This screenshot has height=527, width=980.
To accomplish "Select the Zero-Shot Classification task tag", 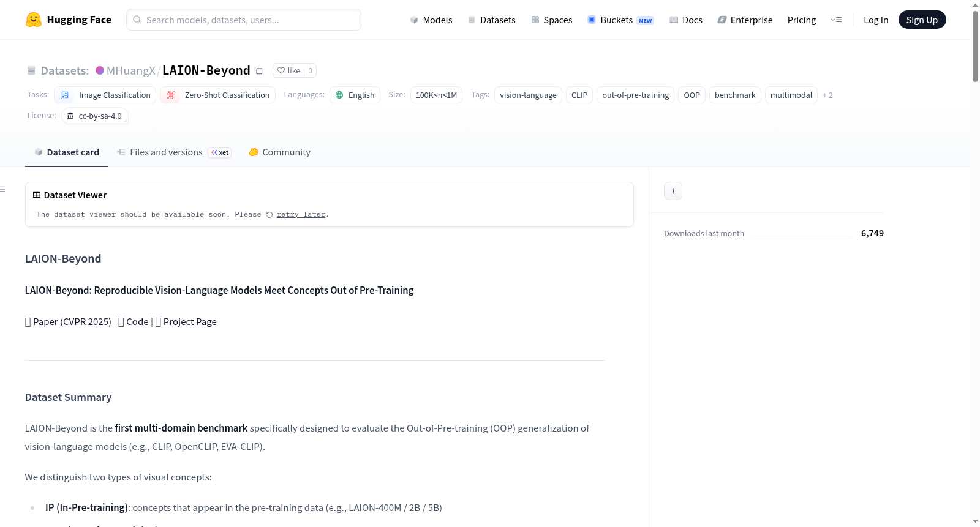I will pos(217,95).
